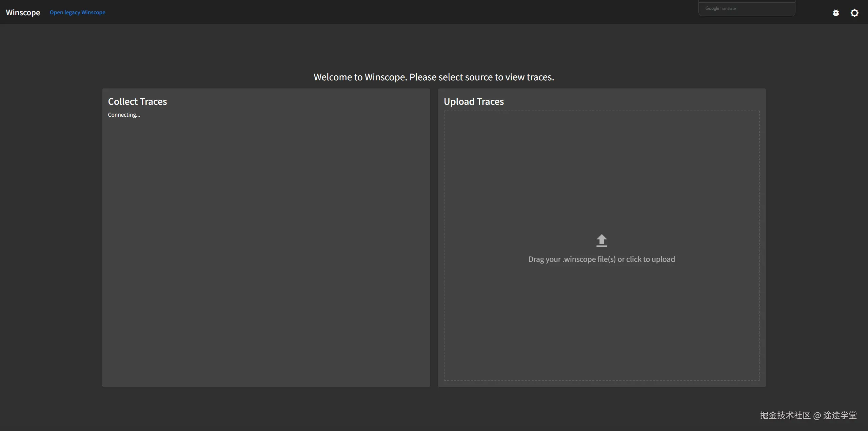Toggle the light/dark theme icon
Viewport: 868px width, 431px height.
pyautogui.click(x=854, y=13)
